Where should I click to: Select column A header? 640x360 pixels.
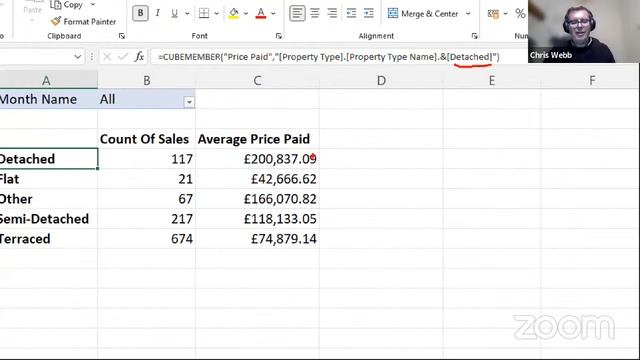49,80
